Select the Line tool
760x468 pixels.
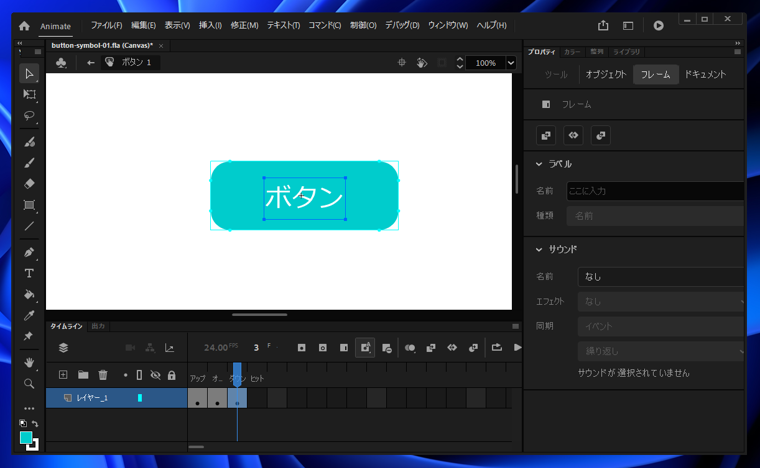pos(29,226)
